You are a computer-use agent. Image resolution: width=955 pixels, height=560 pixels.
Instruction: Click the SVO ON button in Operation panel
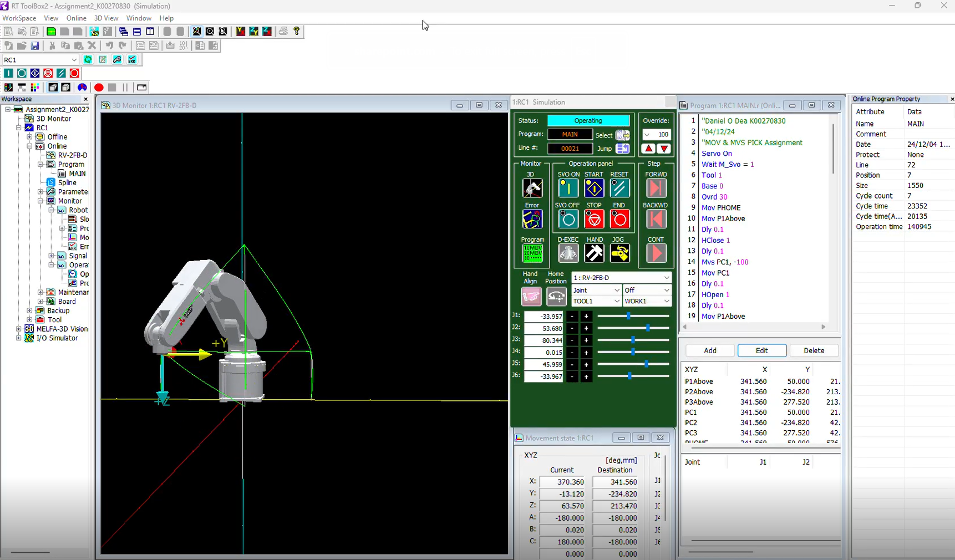(568, 189)
